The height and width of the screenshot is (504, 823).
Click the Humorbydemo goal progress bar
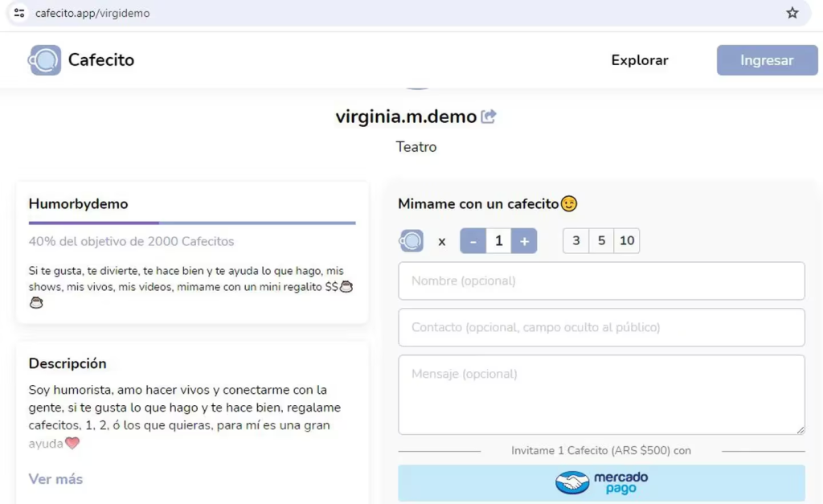click(192, 223)
